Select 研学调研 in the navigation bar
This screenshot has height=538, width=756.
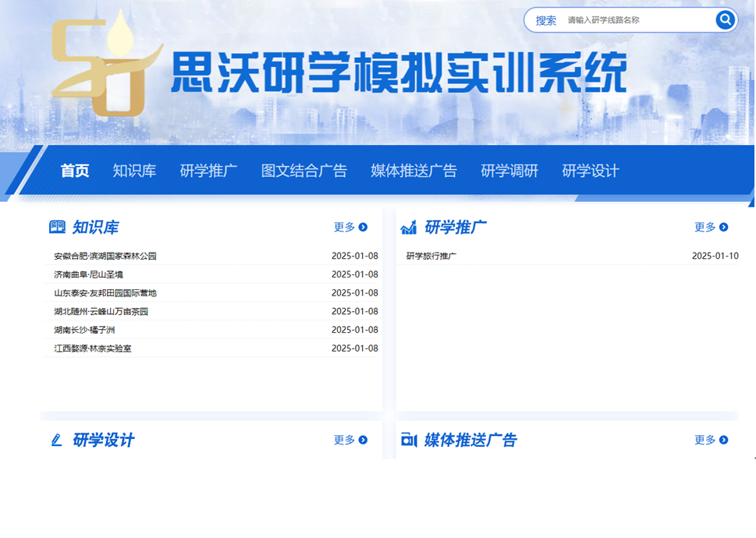[509, 171]
